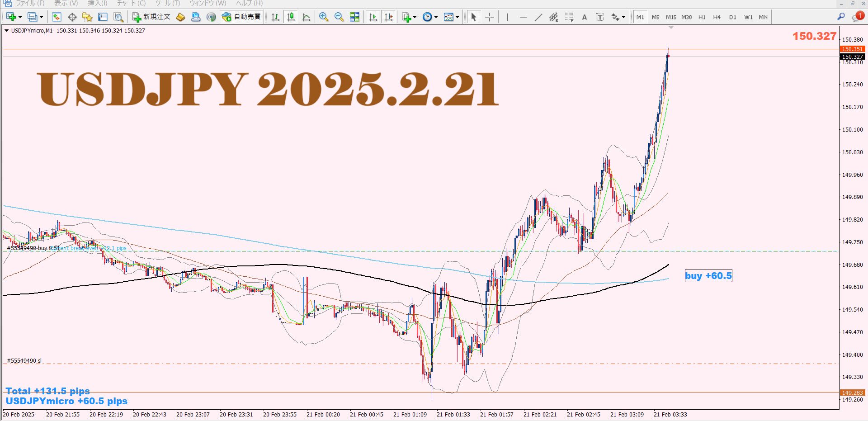The image size is (868, 421).
Task: Search using the magnifier icon
Action: point(841,17)
